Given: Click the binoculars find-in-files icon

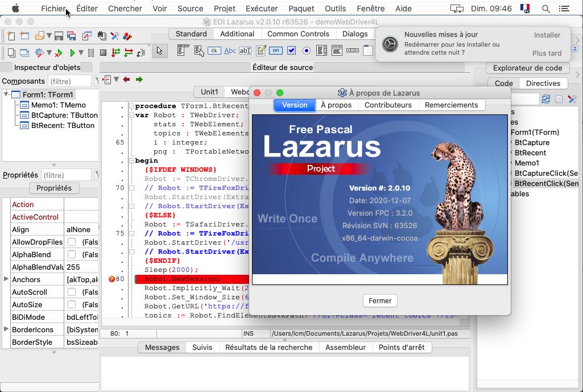Looking at the screenshot, I should (x=102, y=36).
